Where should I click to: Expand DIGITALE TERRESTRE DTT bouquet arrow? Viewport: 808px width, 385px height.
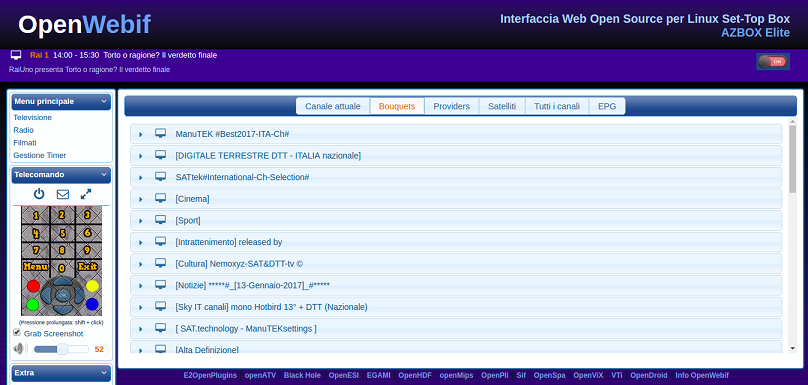141,156
